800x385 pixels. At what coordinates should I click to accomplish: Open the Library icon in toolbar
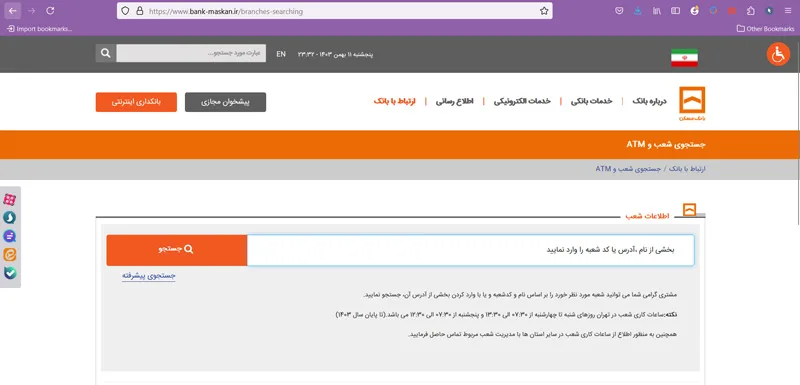pos(657,11)
